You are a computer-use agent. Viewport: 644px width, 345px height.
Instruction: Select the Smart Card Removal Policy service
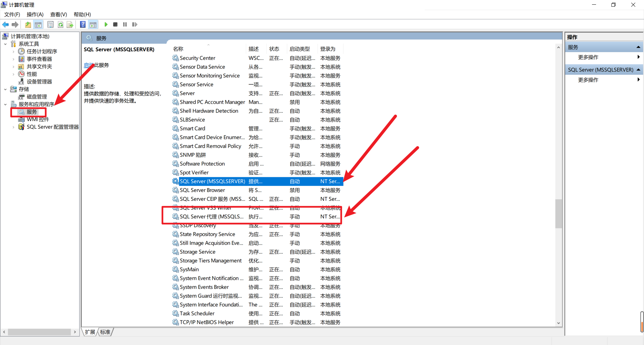click(x=257, y=146)
